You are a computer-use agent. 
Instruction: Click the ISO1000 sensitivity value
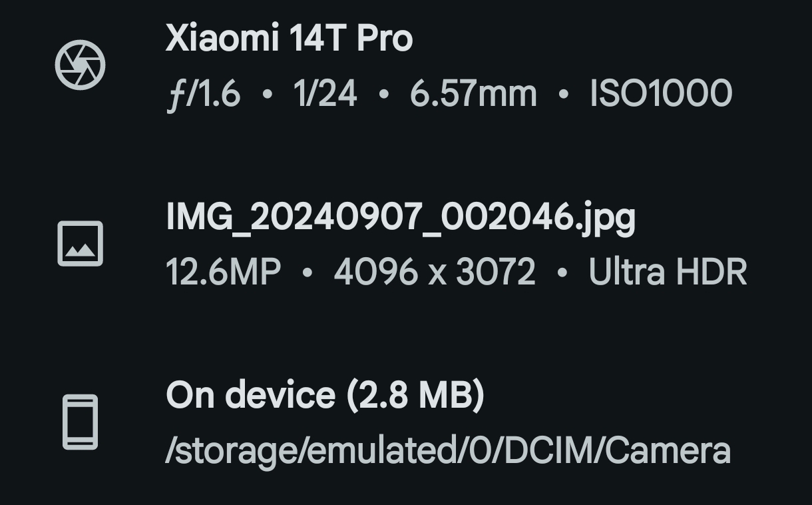point(660,93)
